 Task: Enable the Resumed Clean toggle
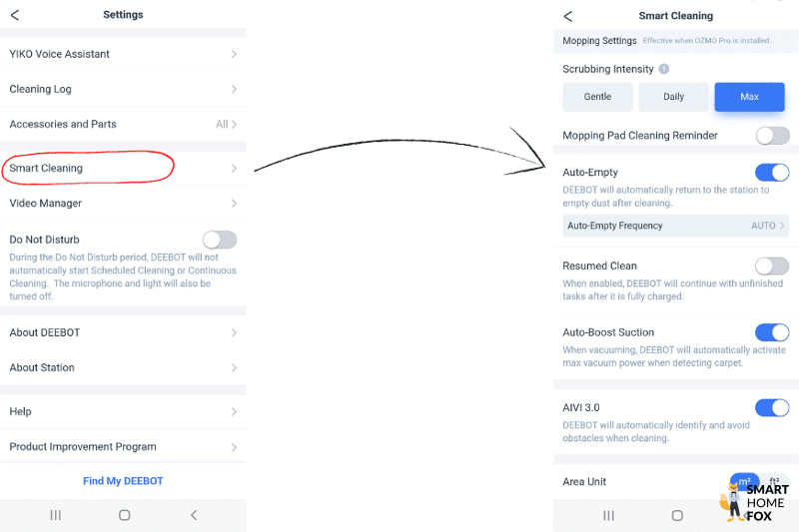(x=772, y=266)
